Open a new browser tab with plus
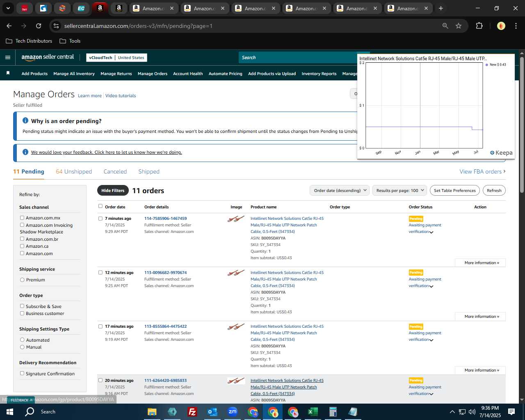The image size is (525, 420). click(441, 8)
